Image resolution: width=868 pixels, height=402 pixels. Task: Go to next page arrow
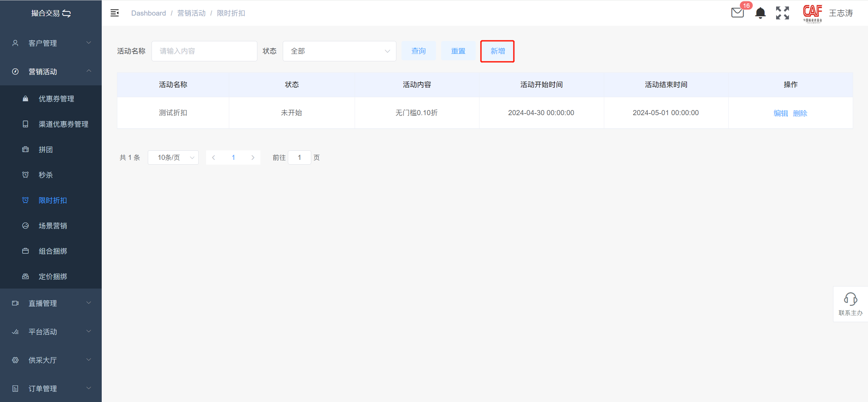click(253, 157)
